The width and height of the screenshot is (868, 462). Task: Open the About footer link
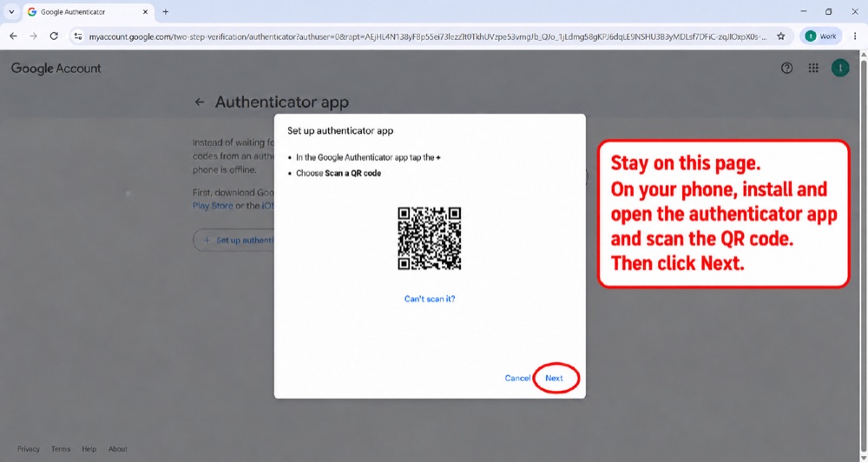[117, 449]
